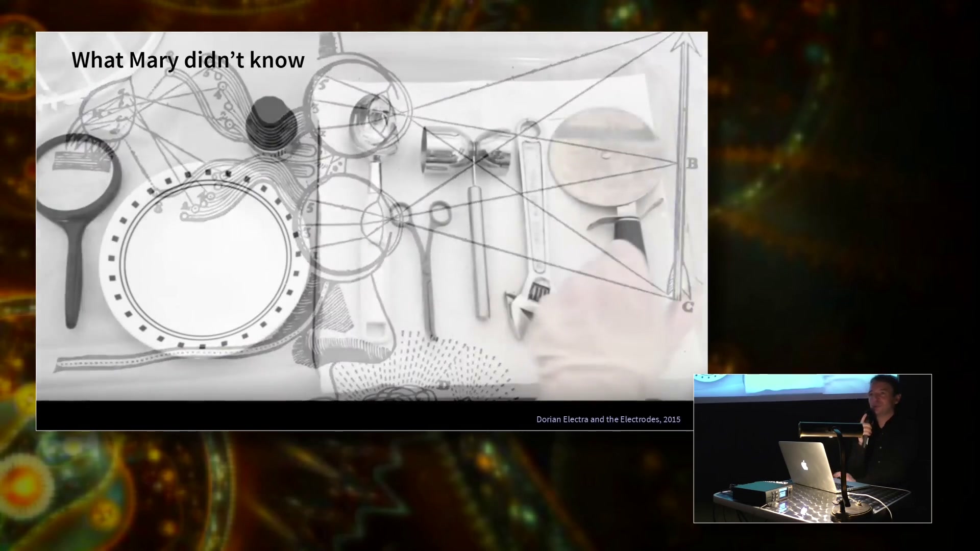Click the slide title 'What Mary didn't know'
This screenshot has height=551, width=980.
[x=188, y=60]
